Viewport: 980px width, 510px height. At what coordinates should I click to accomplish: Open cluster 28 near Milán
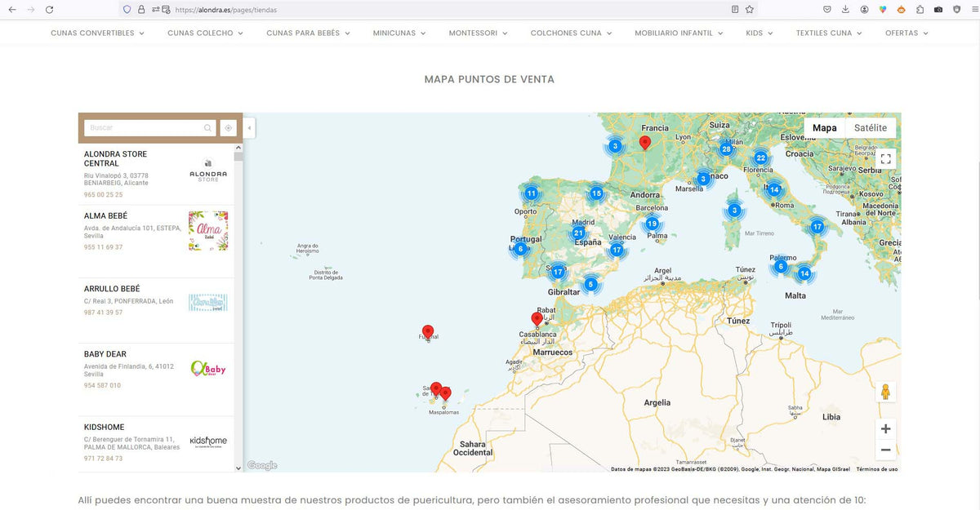pyautogui.click(x=726, y=149)
